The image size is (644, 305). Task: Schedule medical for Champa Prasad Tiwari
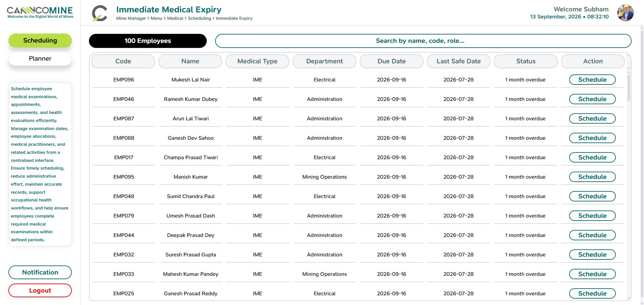tap(592, 158)
